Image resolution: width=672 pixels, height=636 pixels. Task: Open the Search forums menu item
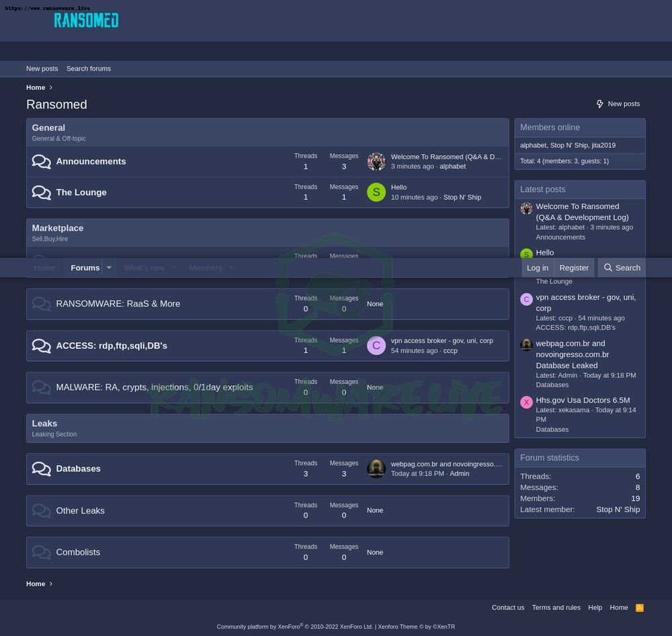pyautogui.click(x=88, y=68)
